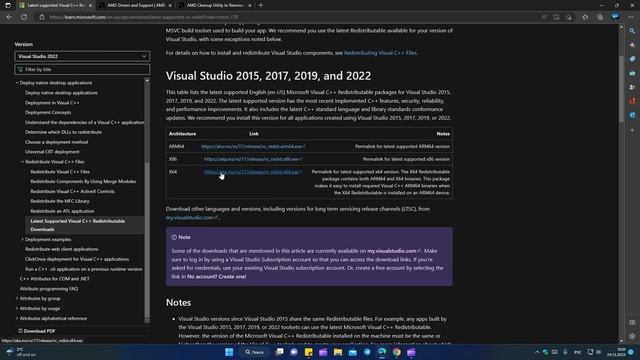
Task: Download the X64 vc_redist link
Action: pyautogui.click(x=253, y=172)
